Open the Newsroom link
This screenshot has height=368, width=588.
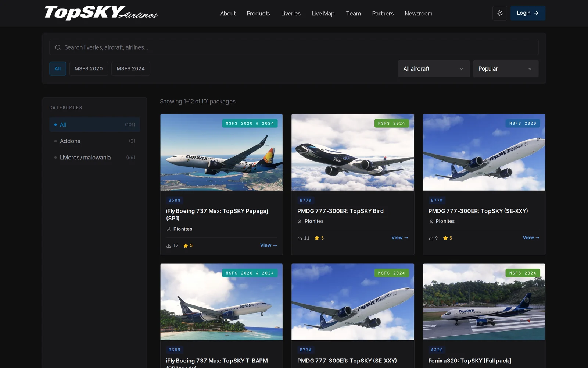coord(419,14)
